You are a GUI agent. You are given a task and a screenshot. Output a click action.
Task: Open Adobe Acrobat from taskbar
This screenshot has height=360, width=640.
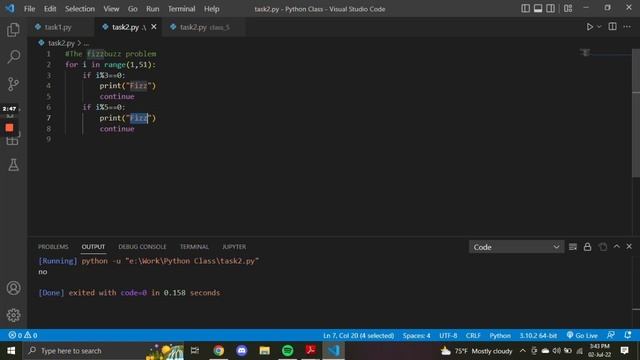[x=311, y=351]
